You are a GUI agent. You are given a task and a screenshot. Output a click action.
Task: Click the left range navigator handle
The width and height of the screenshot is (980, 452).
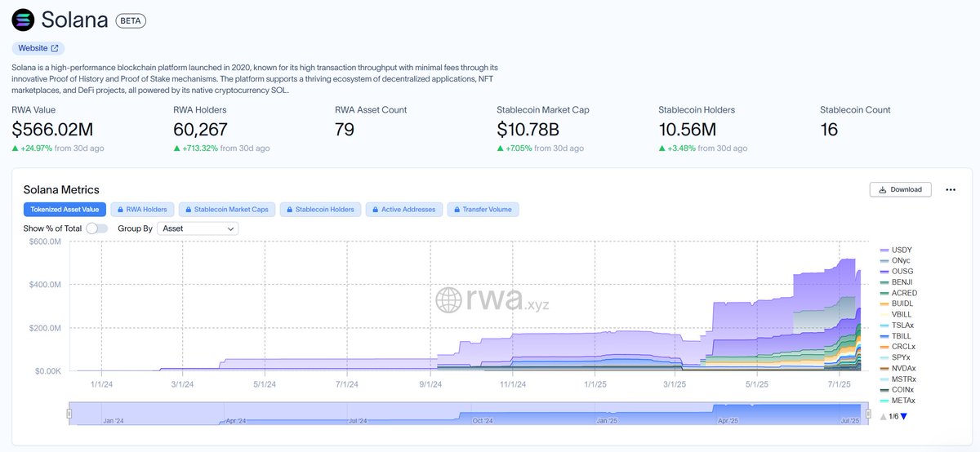coord(69,414)
